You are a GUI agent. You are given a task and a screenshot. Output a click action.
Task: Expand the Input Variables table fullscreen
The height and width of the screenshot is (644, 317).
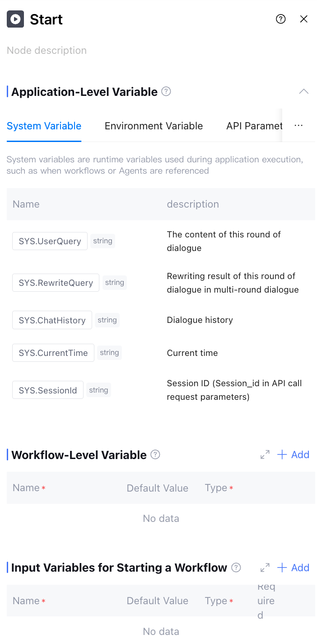click(x=265, y=568)
